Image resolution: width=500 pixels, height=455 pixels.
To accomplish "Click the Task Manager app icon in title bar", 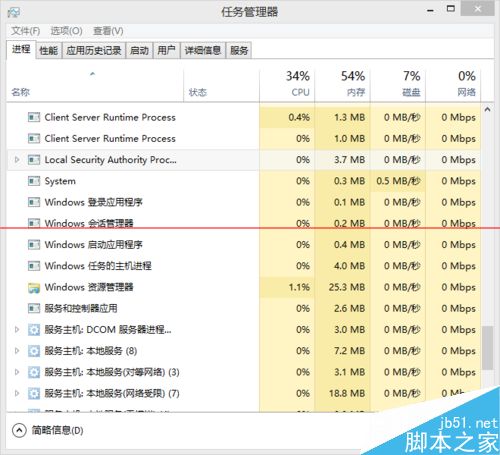I will (14, 12).
